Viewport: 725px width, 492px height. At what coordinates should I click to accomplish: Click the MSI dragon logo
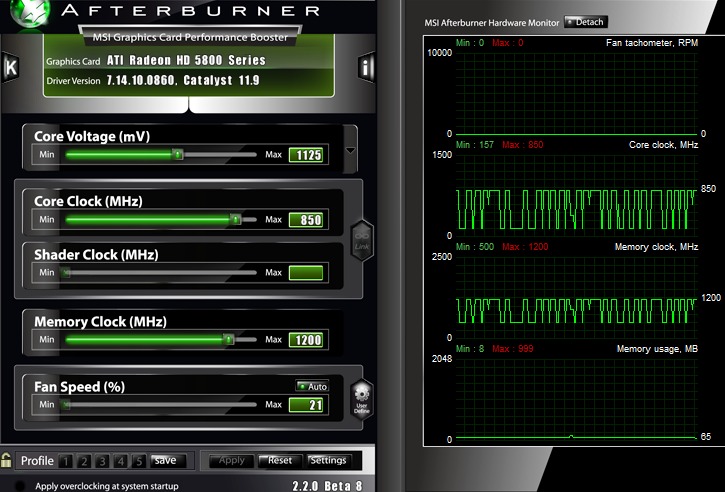(30, 13)
